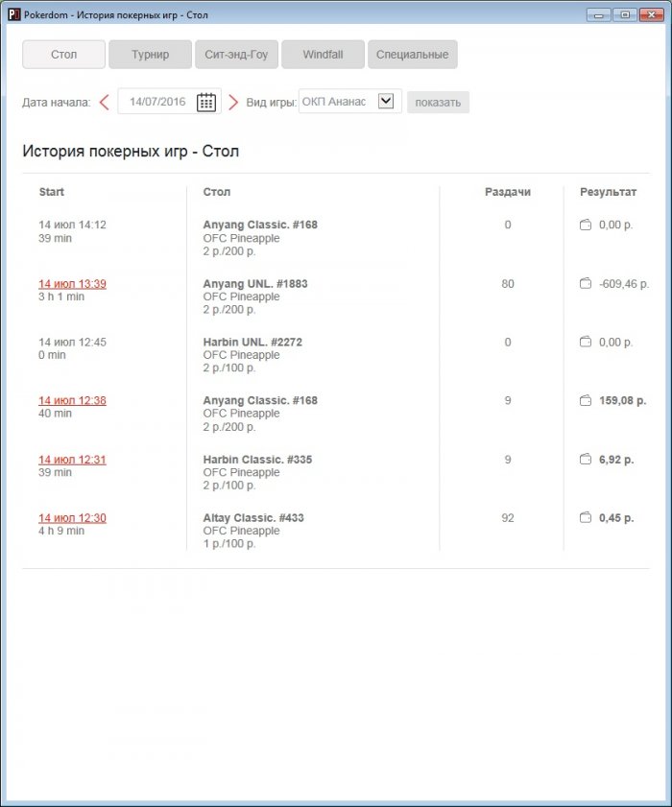672x807 pixels.
Task: Open the ОКП Ананас game type combo box
Action: 350,101
